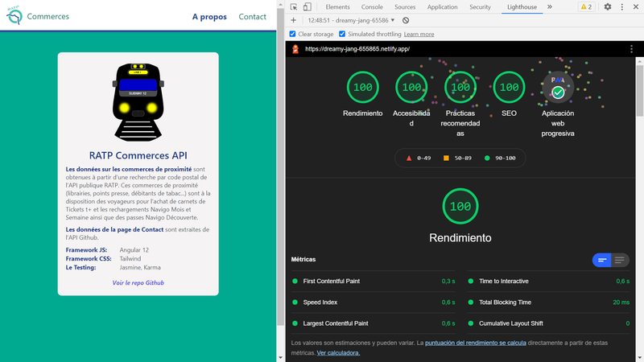Toggle the Clear storage checkbox
This screenshot has height=362, width=644.
(x=292, y=34)
